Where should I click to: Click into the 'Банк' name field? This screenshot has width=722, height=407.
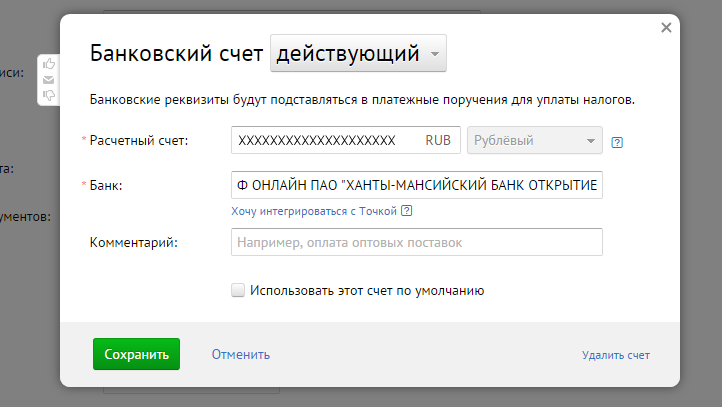[x=416, y=186]
